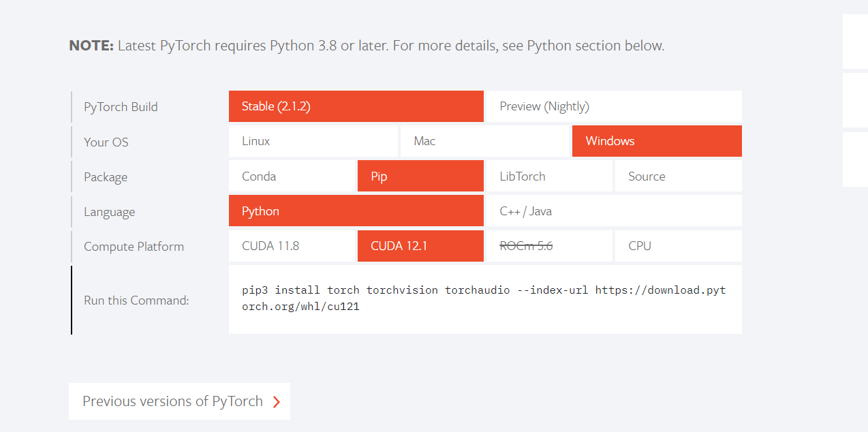Choose the CUDA 11.8 compute platform
This screenshot has width=868, height=432.
(292, 246)
